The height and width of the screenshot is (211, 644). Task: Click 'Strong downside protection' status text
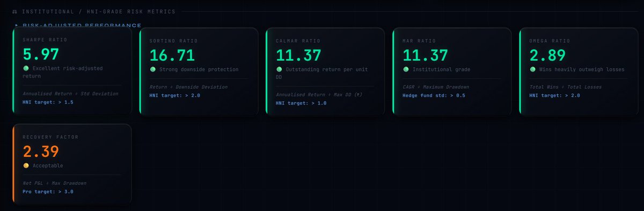(x=199, y=70)
